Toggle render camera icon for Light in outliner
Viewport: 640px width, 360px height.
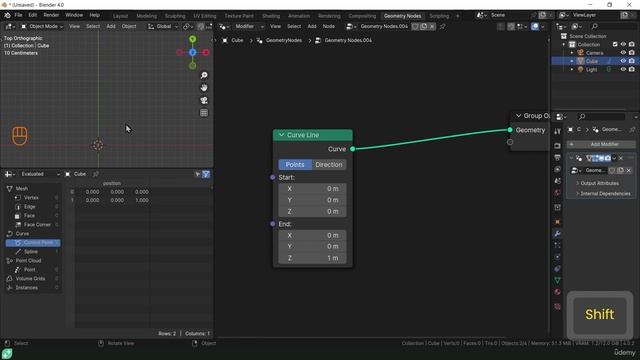(631, 69)
